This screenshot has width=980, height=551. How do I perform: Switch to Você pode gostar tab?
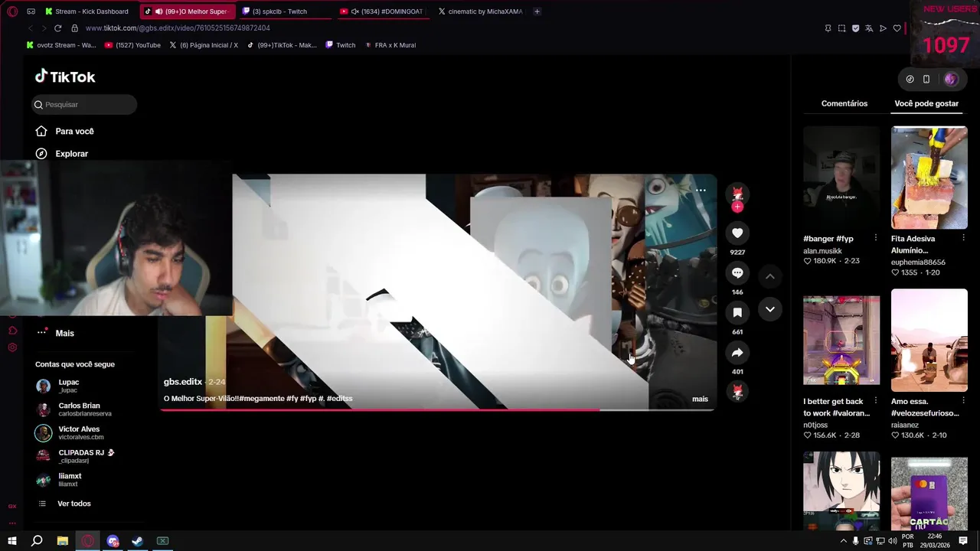(926, 103)
